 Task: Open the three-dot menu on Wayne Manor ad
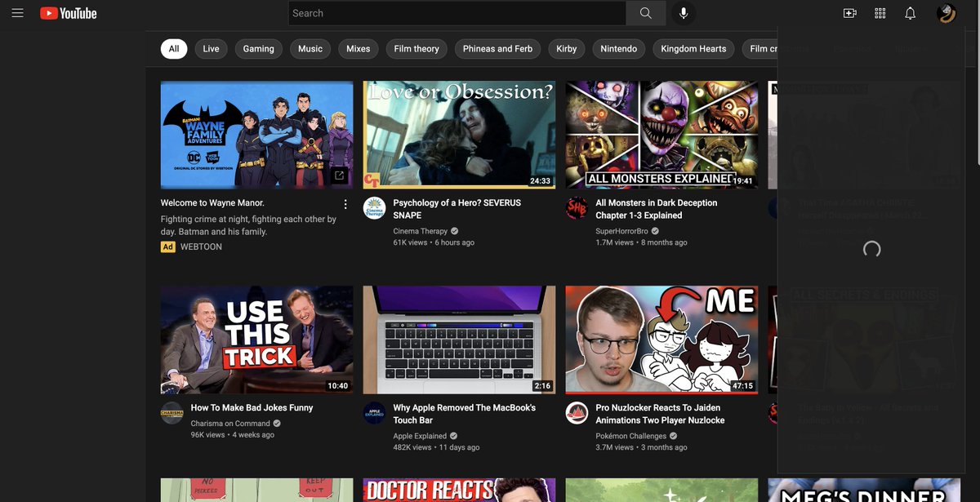345,204
